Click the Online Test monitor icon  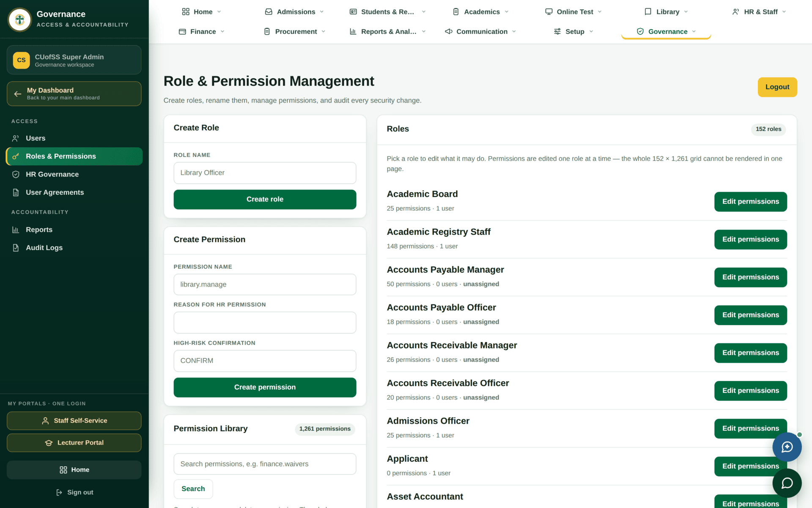pyautogui.click(x=549, y=12)
